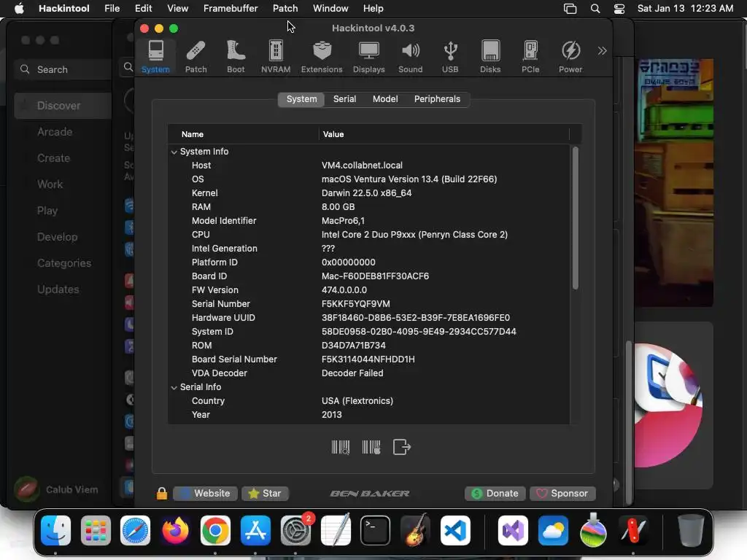The width and height of the screenshot is (747, 560).
Task: Open the PCIe toolbar section
Action: [530, 56]
